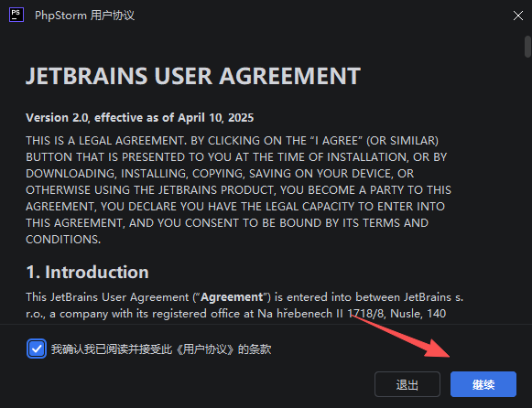Uncheck the user agreement acceptance checkbox
This screenshot has width=532, height=408.
pyautogui.click(x=37, y=349)
